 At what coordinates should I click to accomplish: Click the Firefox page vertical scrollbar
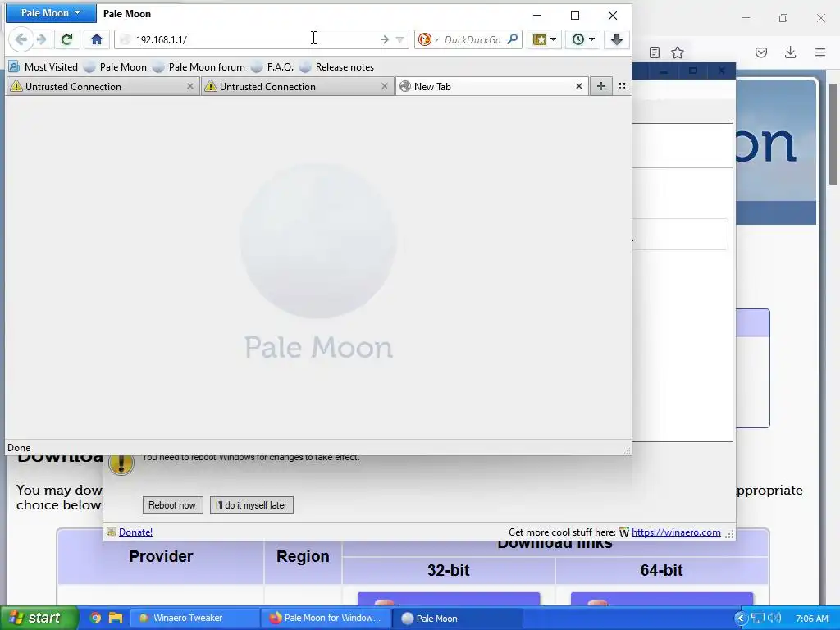pos(833,134)
